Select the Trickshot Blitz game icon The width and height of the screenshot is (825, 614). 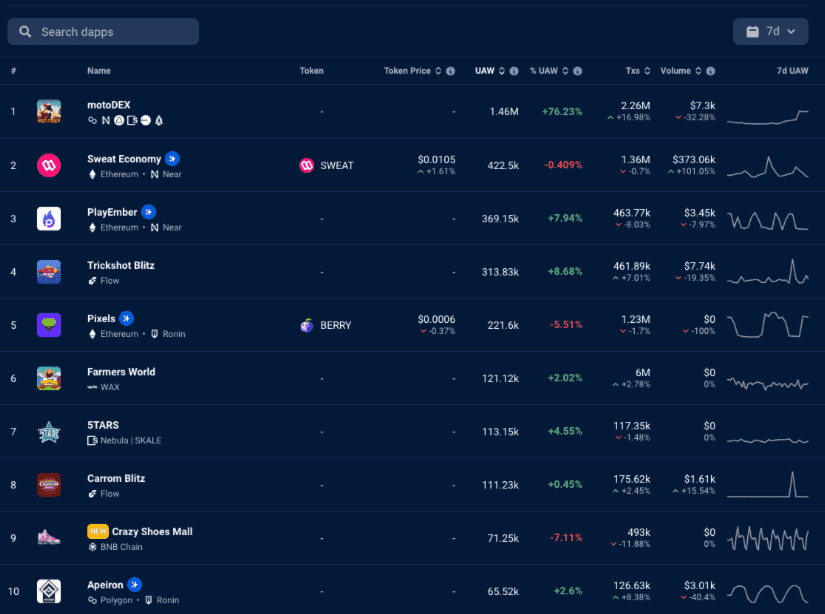coord(49,272)
